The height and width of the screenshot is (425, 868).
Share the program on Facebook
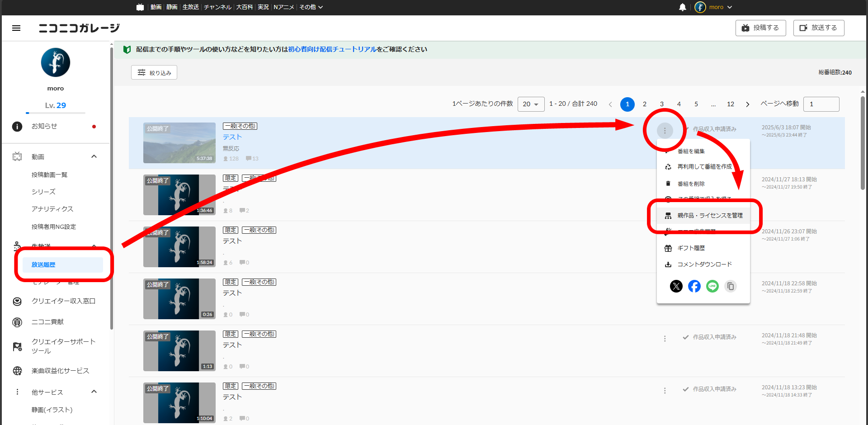(x=694, y=286)
